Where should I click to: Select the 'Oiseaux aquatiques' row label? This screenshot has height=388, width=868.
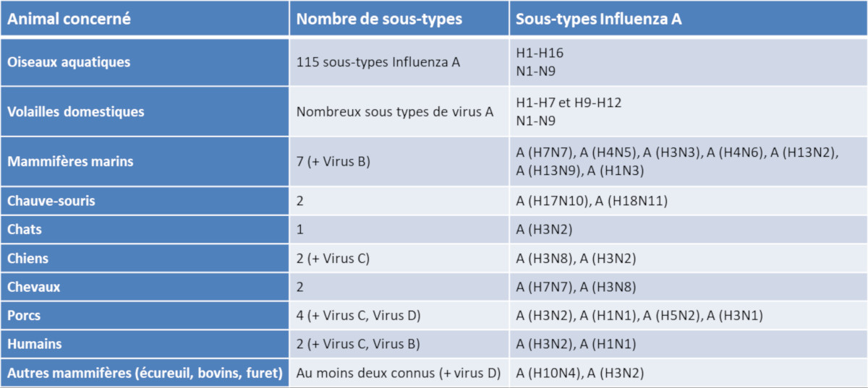pos(69,62)
